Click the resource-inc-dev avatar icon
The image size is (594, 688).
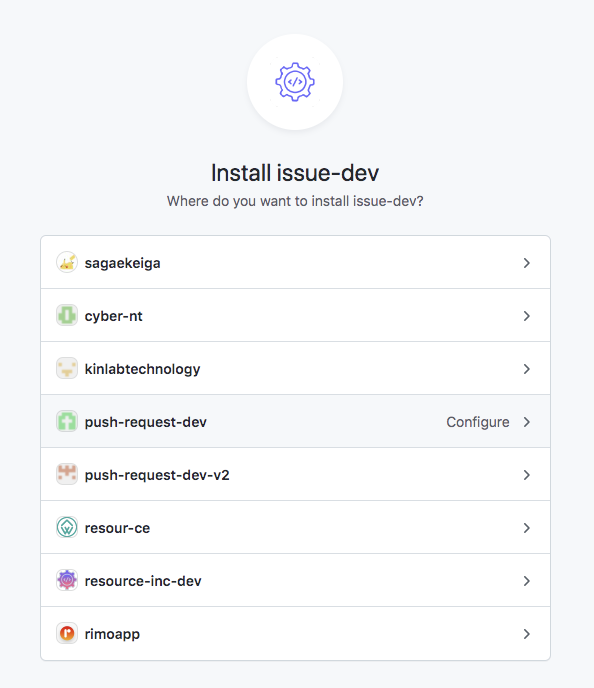click(x=67, y=580)
